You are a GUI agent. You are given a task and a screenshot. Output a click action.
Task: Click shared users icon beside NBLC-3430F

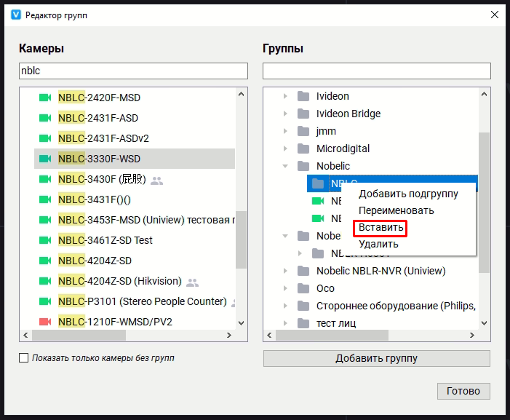tap(156, 181)
